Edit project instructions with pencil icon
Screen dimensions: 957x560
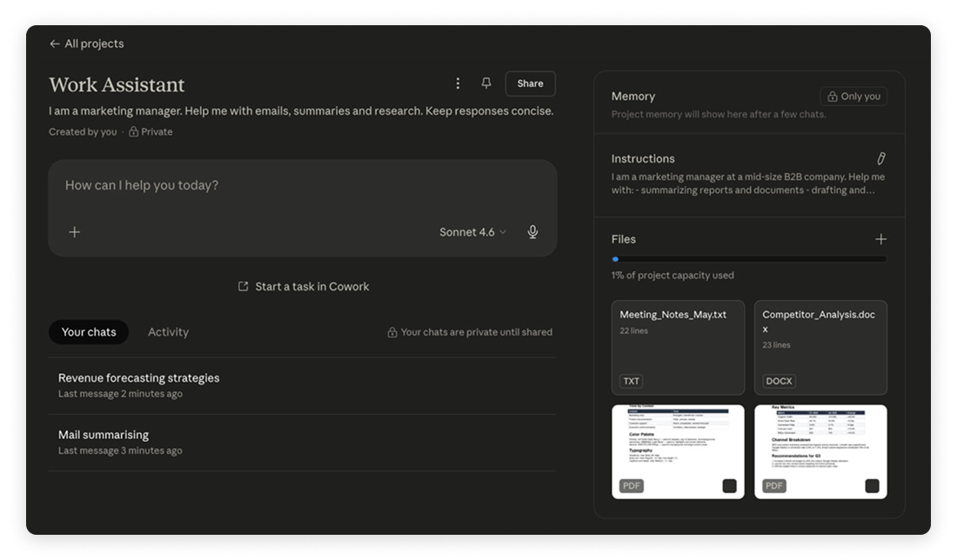coord(880,159)
